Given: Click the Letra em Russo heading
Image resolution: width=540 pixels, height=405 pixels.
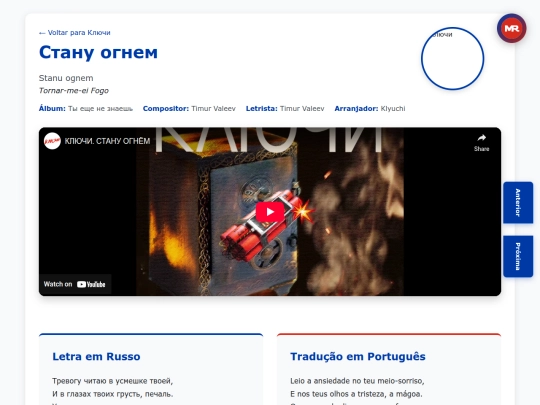Looking at the screenshot, I should (x=96, y=356).
